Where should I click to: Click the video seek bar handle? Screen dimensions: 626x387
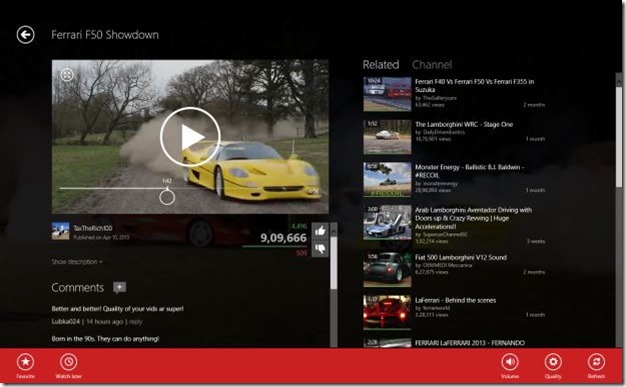(167, 197)
